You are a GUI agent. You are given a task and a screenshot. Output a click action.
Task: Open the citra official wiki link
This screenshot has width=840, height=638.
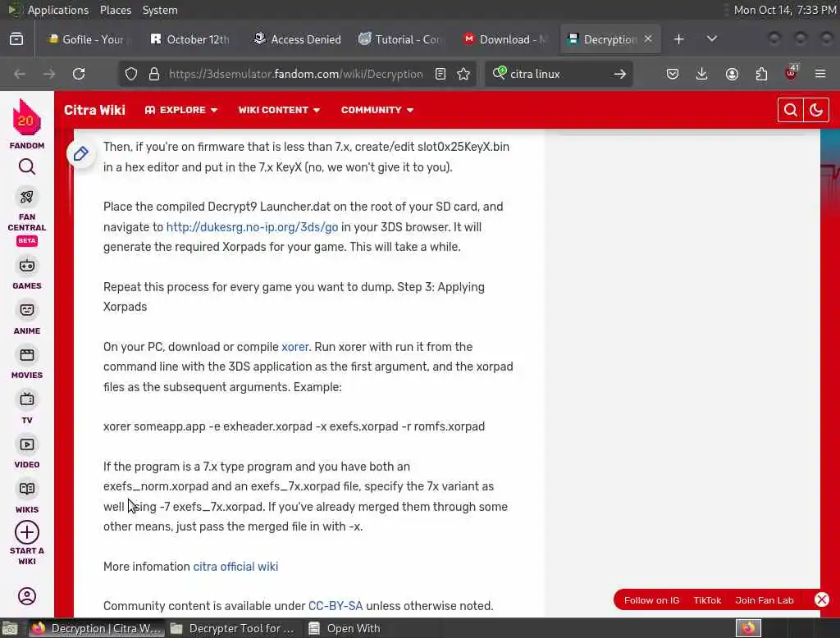point(235,567)
